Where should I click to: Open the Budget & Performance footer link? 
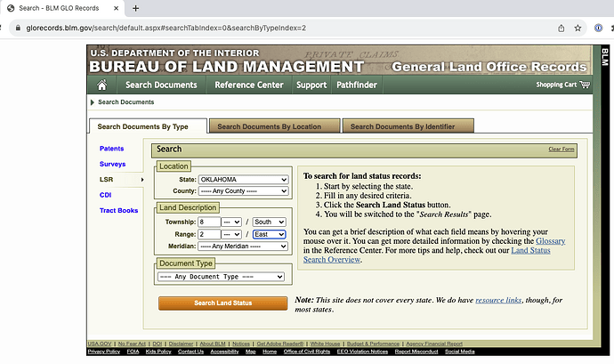(373, 344)
